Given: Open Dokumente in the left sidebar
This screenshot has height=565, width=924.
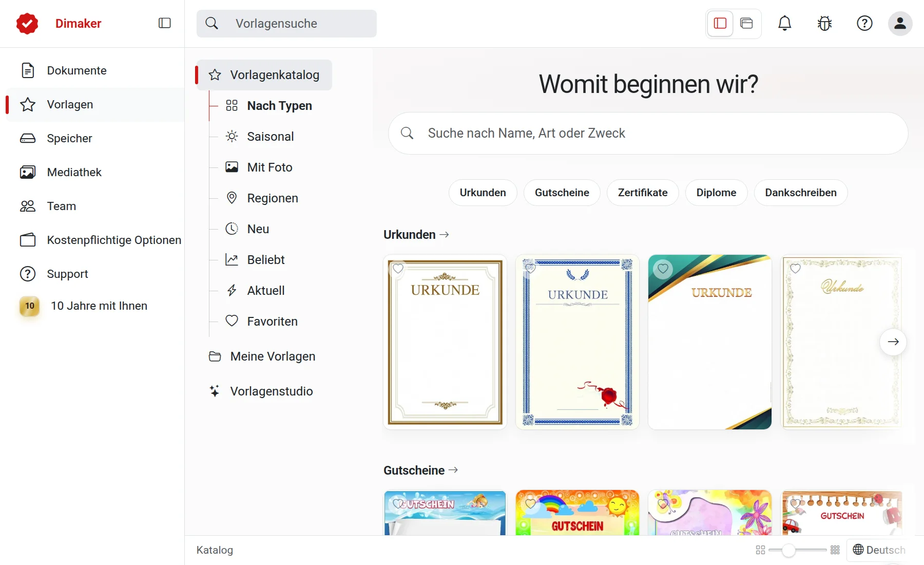Looking at the screenshot, I should pos(95,70).
